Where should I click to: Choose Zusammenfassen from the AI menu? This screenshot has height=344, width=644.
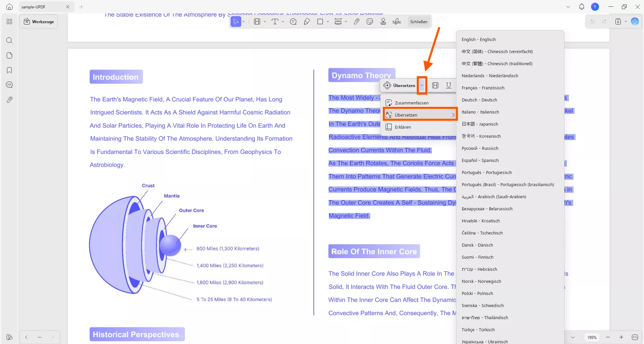coord(418,103)
